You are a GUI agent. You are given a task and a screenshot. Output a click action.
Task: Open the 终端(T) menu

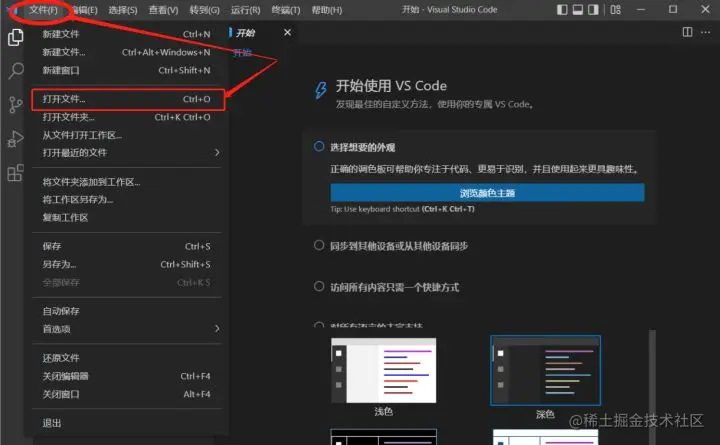(286, 10)
